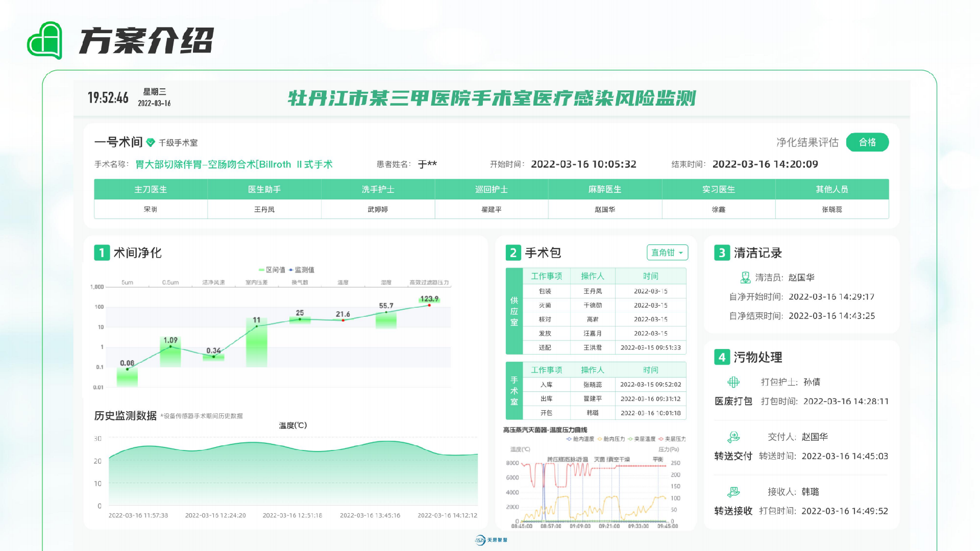Select the 巡回护士 column header

click(492, 189)
